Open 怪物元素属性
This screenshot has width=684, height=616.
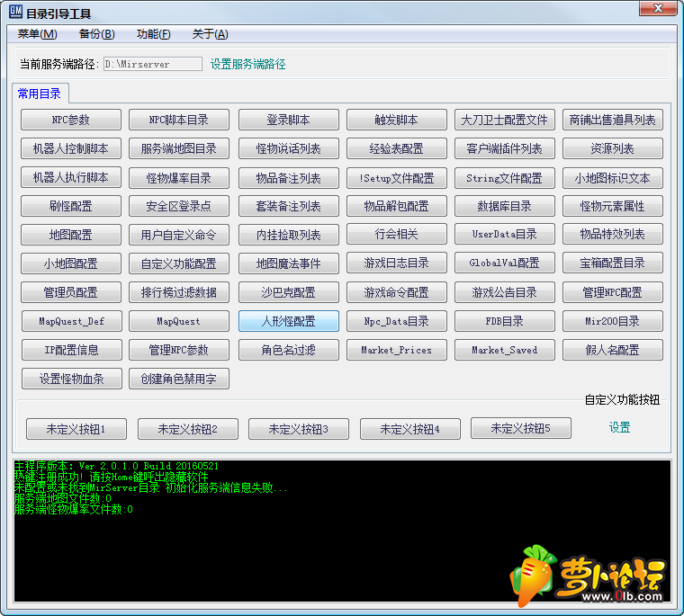tap(613, 206)
